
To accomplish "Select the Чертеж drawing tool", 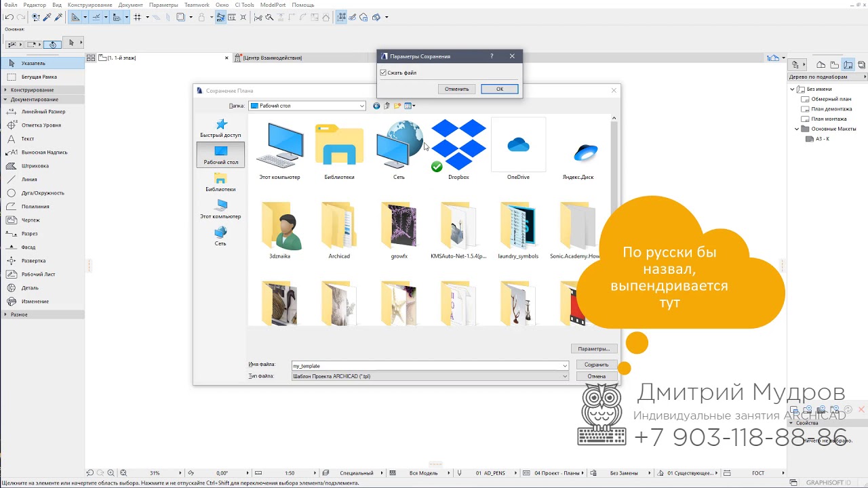I will [42, 220].
